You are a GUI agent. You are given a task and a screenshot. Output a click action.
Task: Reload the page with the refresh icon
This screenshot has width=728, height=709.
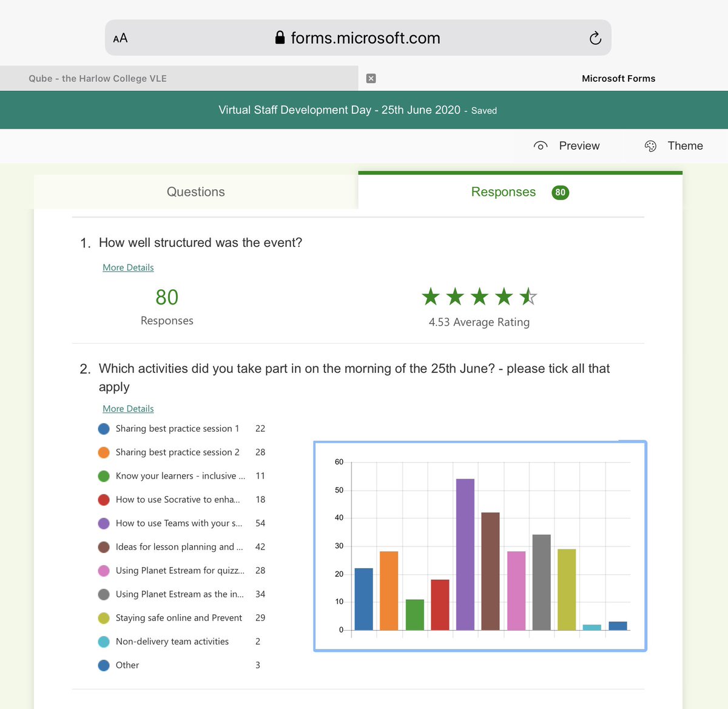tap(595, 38)
